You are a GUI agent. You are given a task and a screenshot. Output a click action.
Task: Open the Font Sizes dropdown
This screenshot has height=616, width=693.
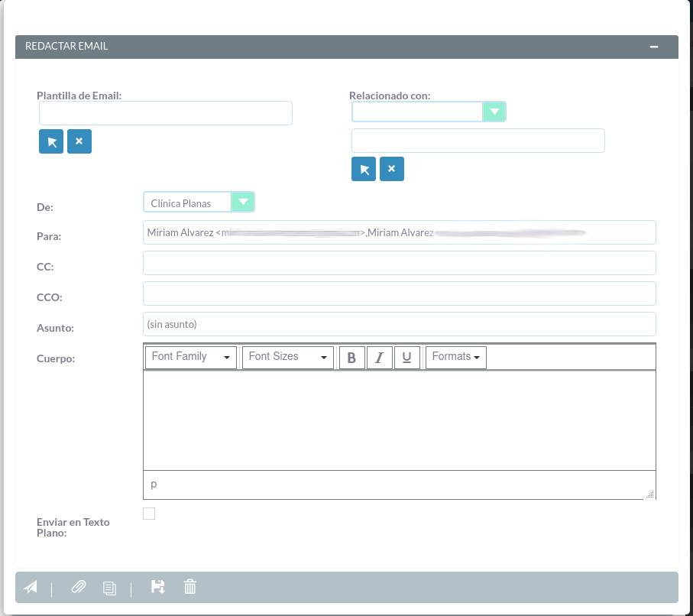(x=287, y=357)
